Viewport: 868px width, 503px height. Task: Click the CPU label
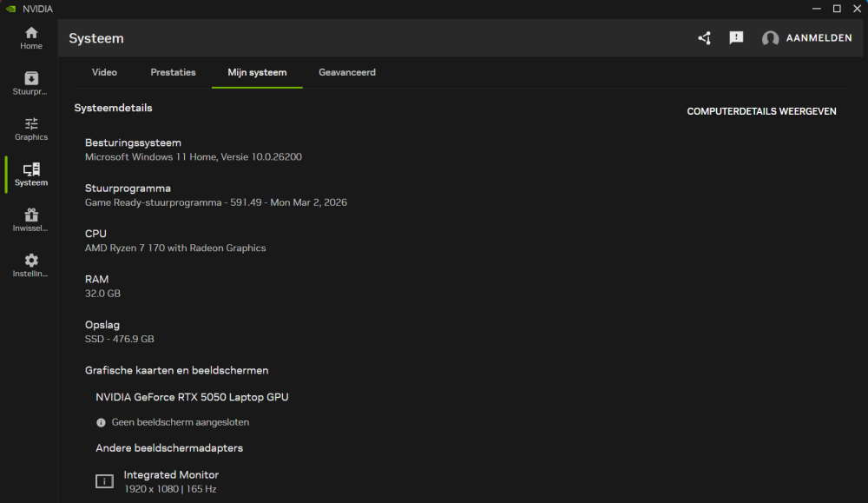click(95, 234)
